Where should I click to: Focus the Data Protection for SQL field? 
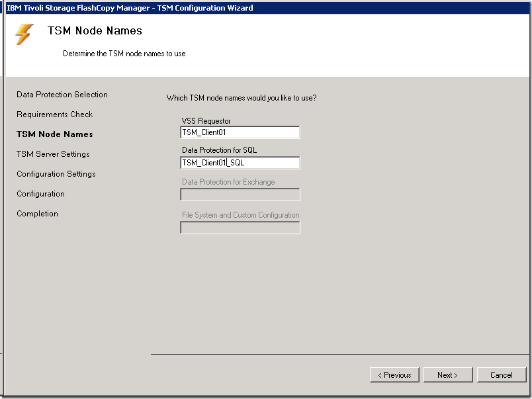[x=240, y=163]
